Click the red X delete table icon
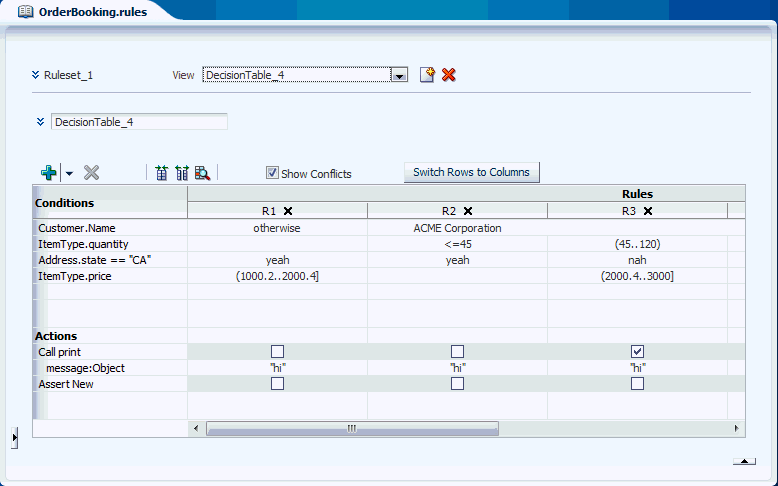Image resolution: width=778 pixels, height=486 pixels. point(449,75)
